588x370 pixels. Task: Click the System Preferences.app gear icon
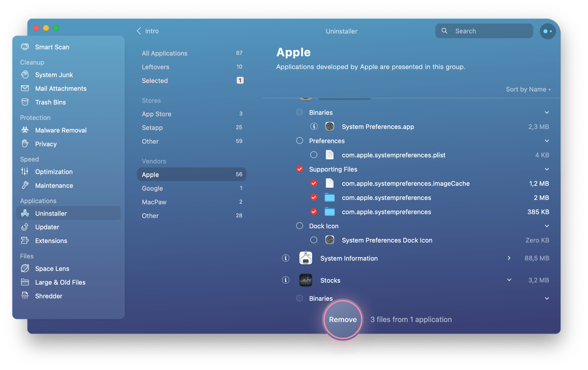point(330,127)
